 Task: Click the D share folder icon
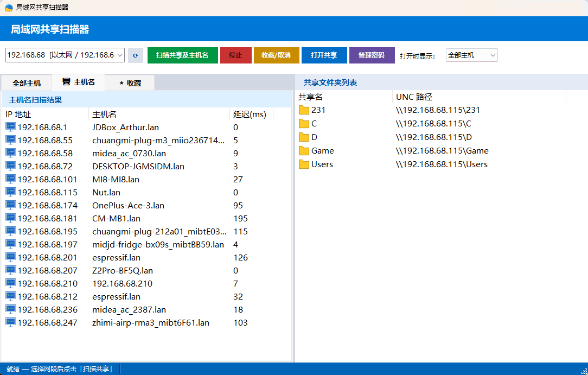click(x=304, y=137)
